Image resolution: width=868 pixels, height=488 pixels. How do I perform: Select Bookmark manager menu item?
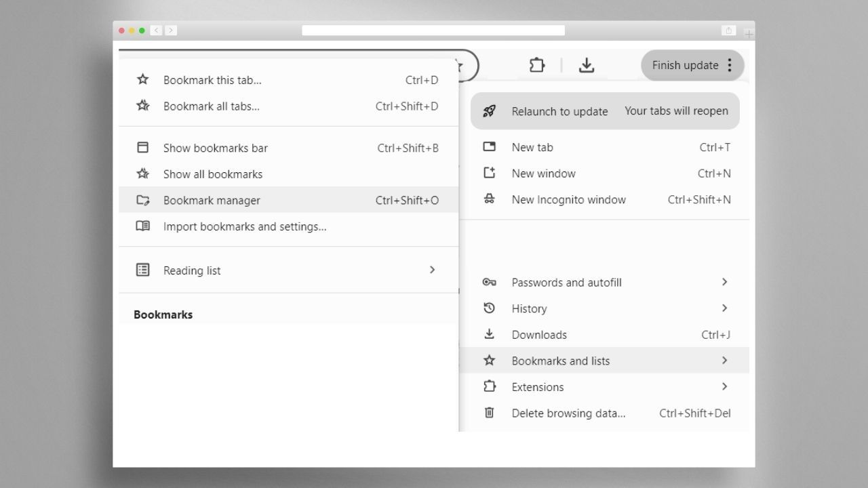pyautogui.click(x=212, y=200)
